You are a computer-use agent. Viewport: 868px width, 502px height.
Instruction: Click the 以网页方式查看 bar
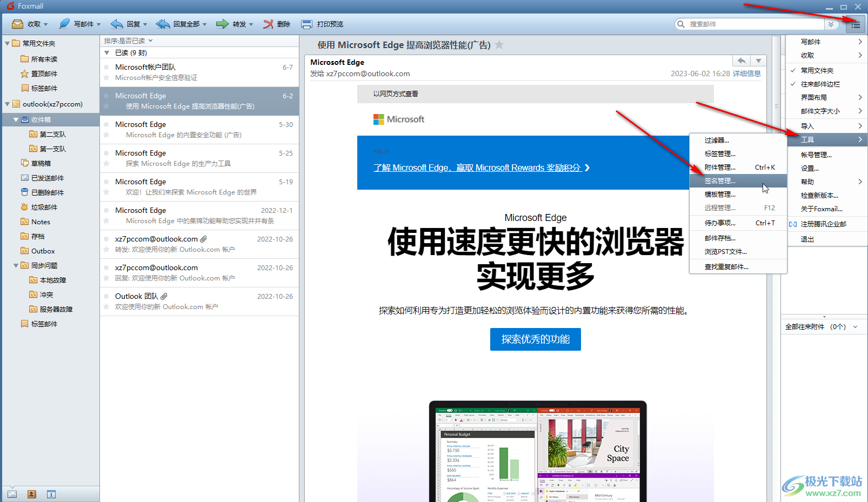pos(535,93)
